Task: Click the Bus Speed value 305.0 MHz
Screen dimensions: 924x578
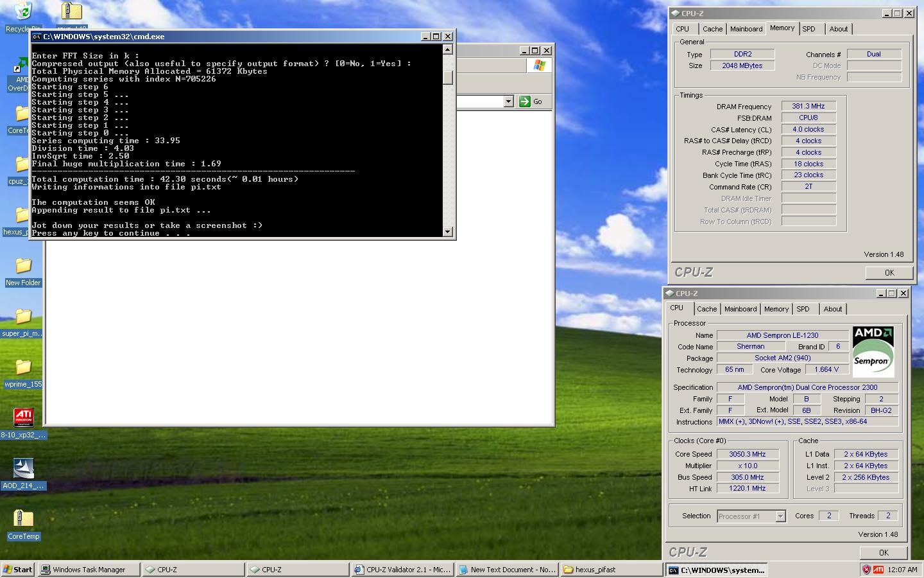Action: click(x=748, y=478)
